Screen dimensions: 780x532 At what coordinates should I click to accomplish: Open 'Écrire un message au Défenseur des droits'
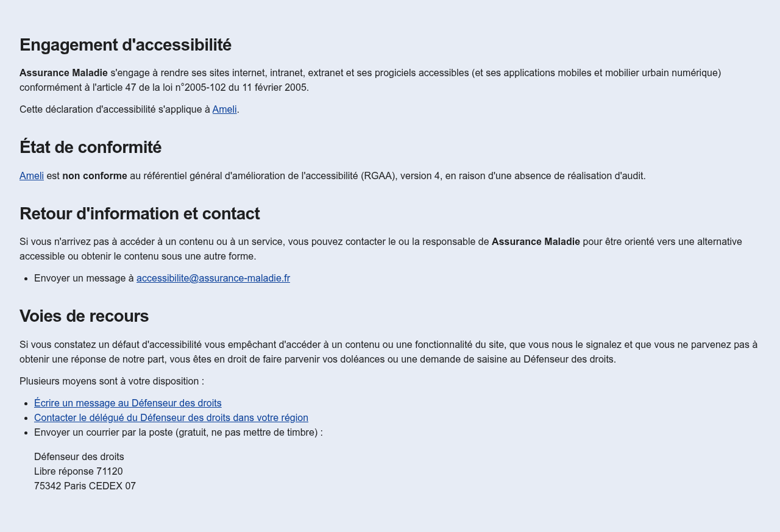pyautogui.click(x=128, y=403)
